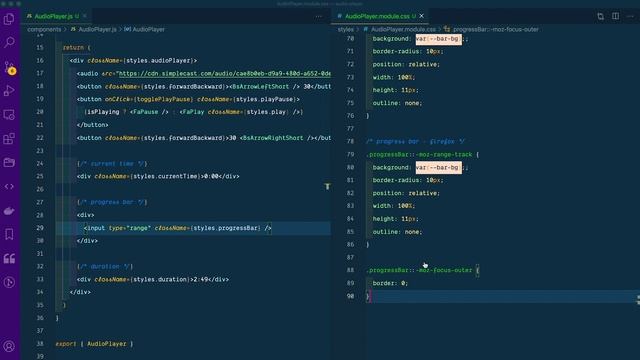640x360 pixels.
Task: Click the export AudioPlayer line 38
Action: click(x=94, y=344)
